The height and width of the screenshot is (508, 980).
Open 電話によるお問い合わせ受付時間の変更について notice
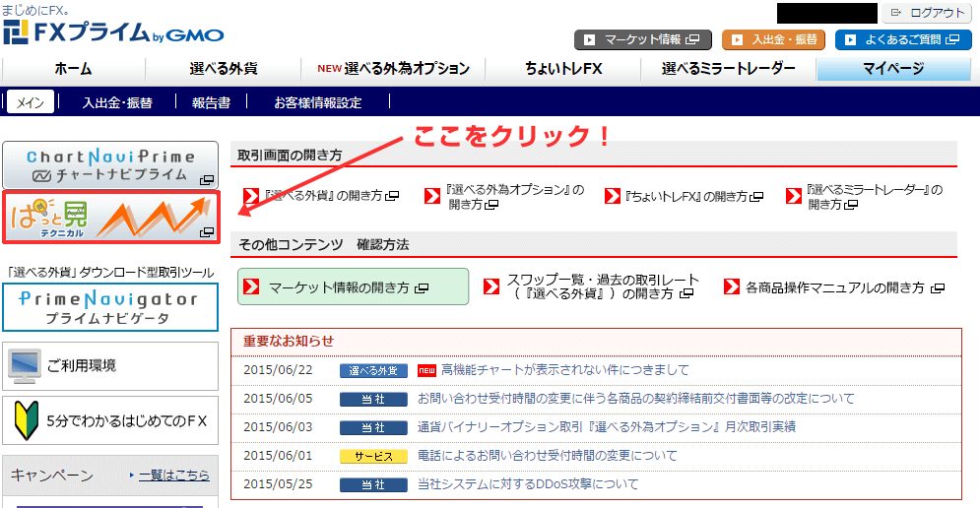pos(547,456)
